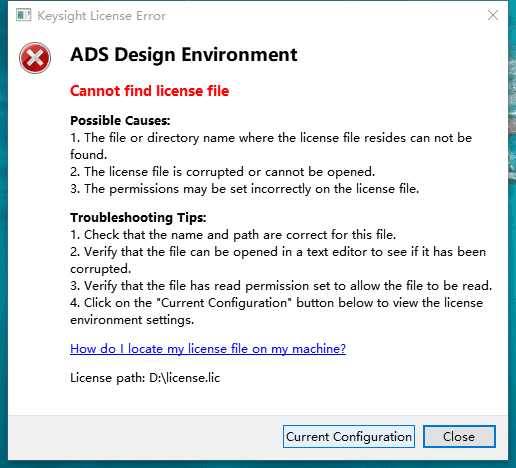Click the cause about permissions set incorrectly
The width and height of the screenshot is (516, 468).
pos(244,189)
